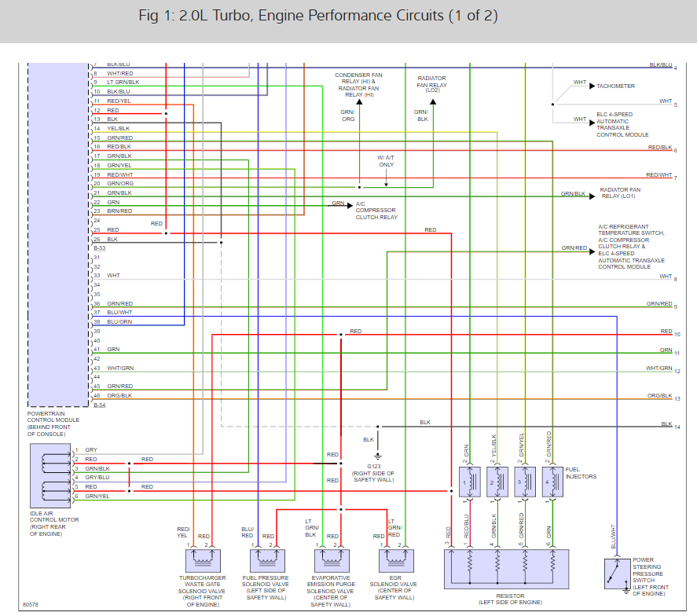Click the Fuel Pressure Solenoid Valve symbol

(x=267, y=560)
